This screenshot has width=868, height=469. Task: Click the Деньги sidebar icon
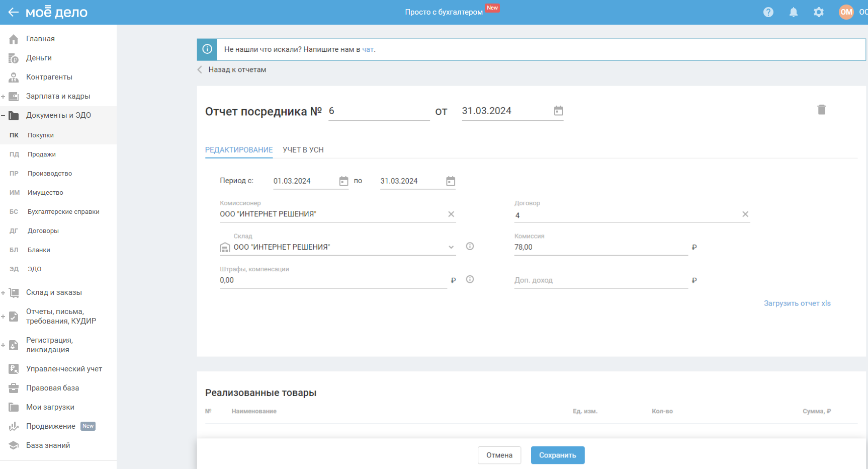point(14,58)
